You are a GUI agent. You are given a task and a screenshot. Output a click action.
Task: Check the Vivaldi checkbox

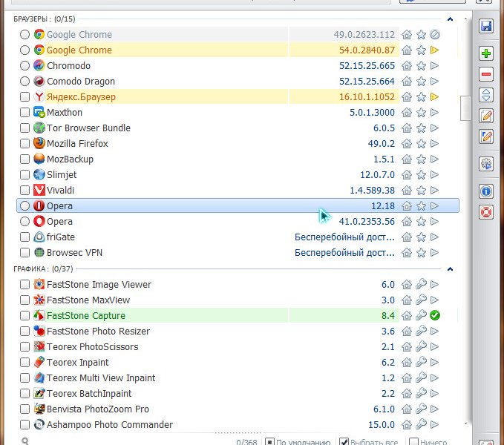pyautogui.click(x=24, y=191)
